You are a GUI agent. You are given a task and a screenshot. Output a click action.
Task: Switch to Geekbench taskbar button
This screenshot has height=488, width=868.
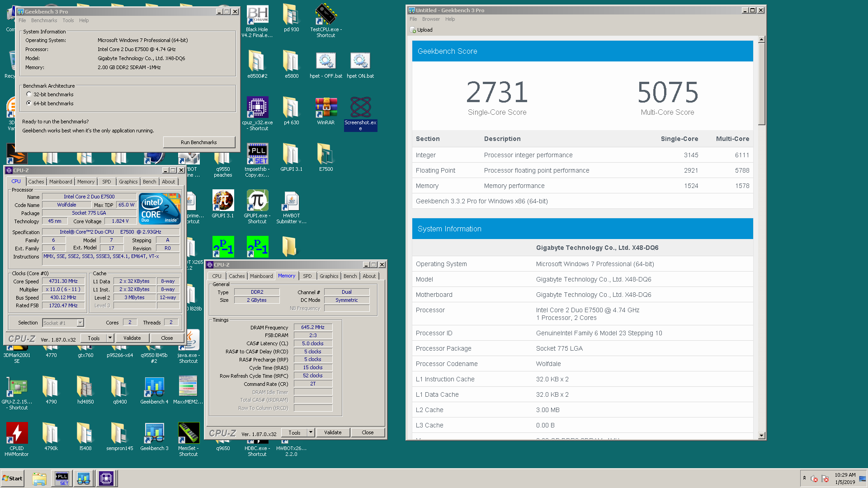84,479
